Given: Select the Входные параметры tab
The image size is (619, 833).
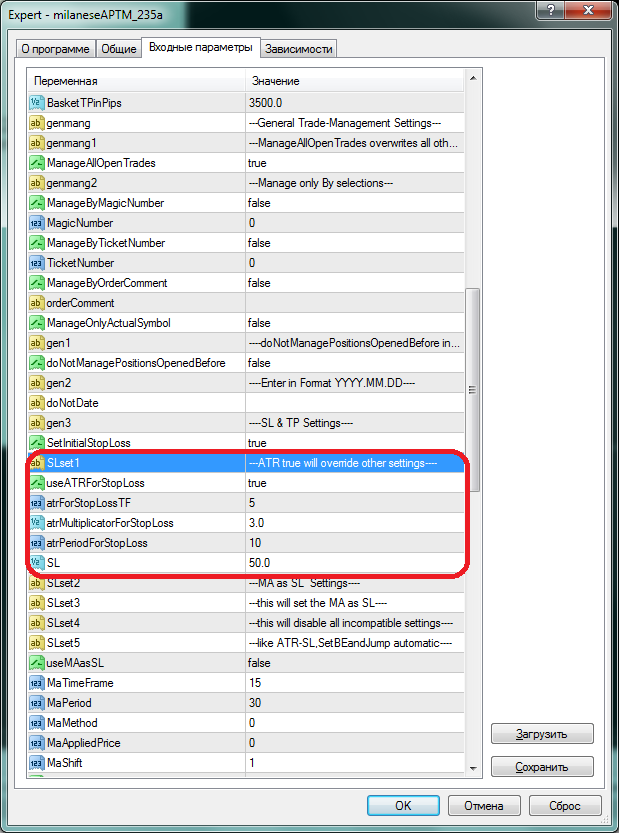Looking at the screenshot, I should (x=201, y=47).
